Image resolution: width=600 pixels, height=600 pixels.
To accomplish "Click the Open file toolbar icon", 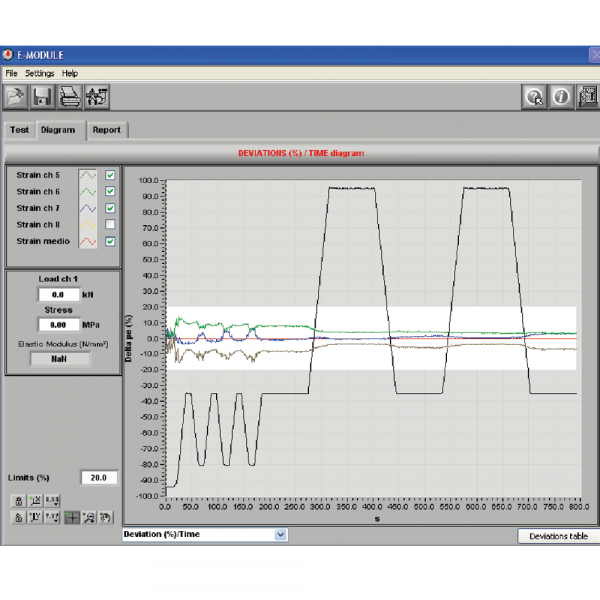I will pyautogui.click(x=16, y=97).
